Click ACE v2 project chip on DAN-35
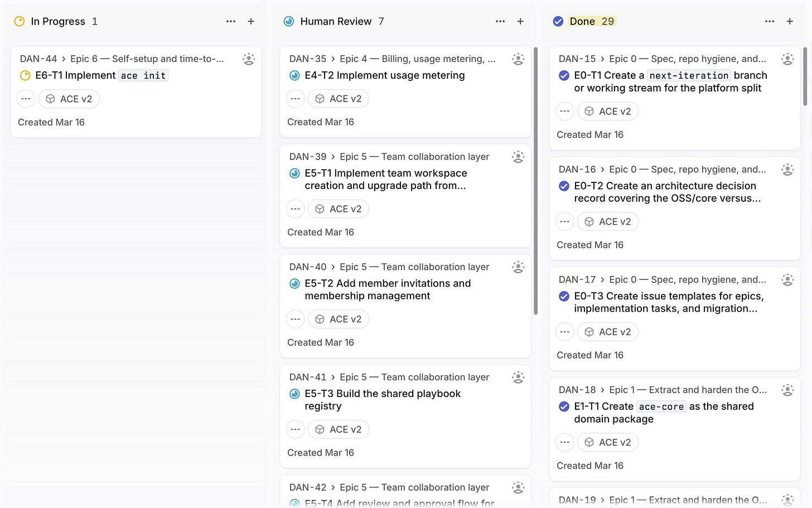Image resolution: width=812 pixels, height=508 pixels. pos(339,99)
